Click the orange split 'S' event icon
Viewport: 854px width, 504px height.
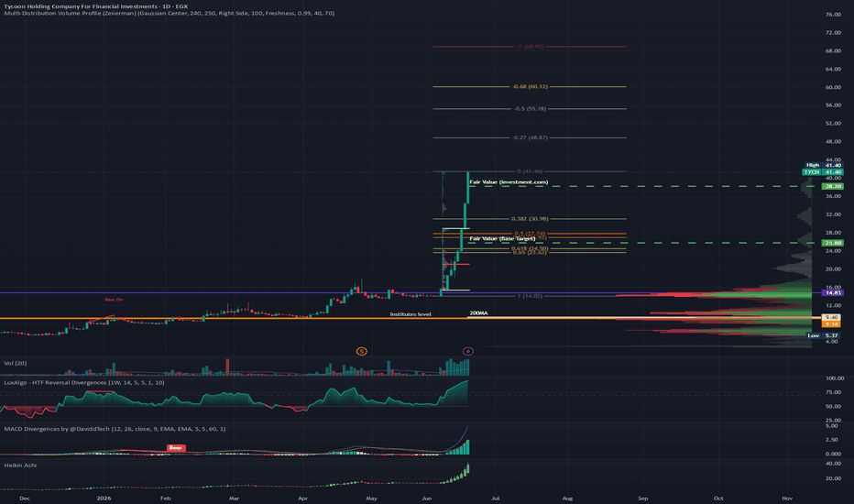[x=361, y=352]
